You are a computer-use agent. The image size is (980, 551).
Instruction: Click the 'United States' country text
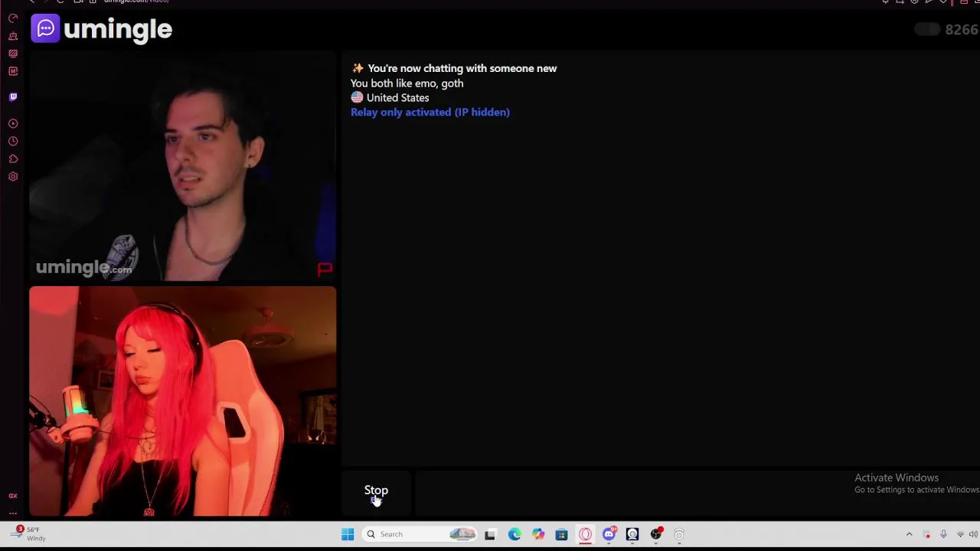pyautogui.click(x=397, y=98)
